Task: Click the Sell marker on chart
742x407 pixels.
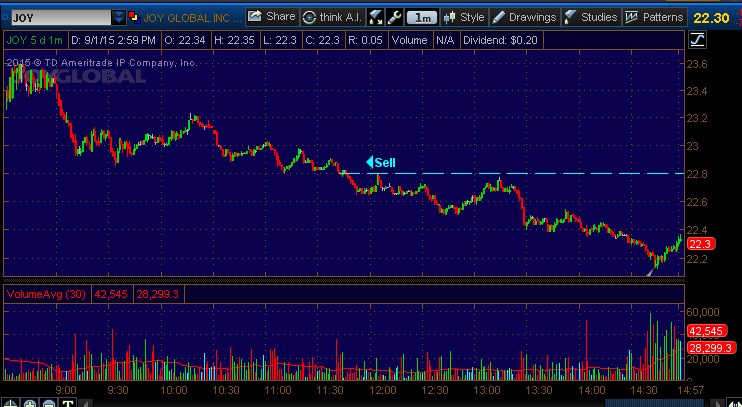Action: tap(382, 162)
